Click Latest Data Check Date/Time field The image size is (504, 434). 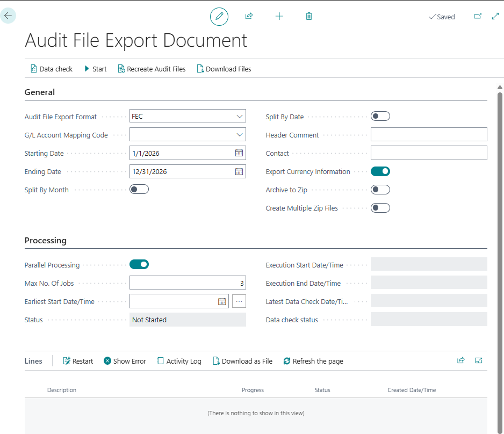tap(429, 301)
